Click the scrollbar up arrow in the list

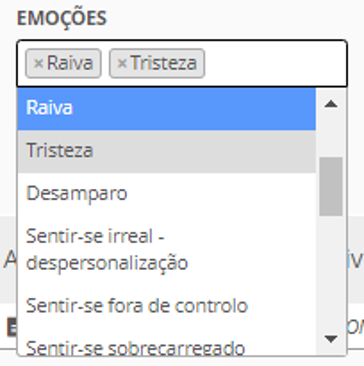331,104
